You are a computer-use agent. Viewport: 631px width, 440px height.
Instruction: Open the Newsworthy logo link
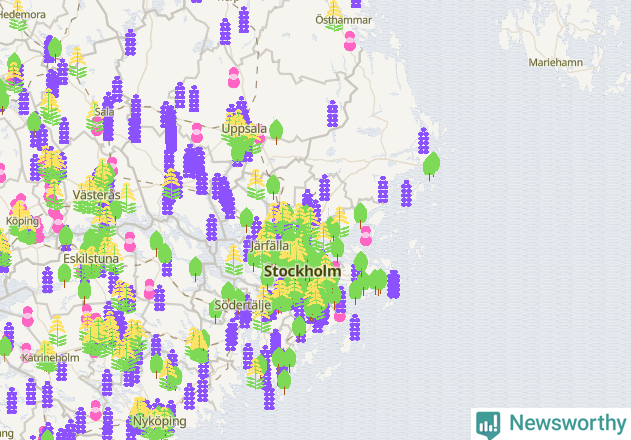point(551,424)
